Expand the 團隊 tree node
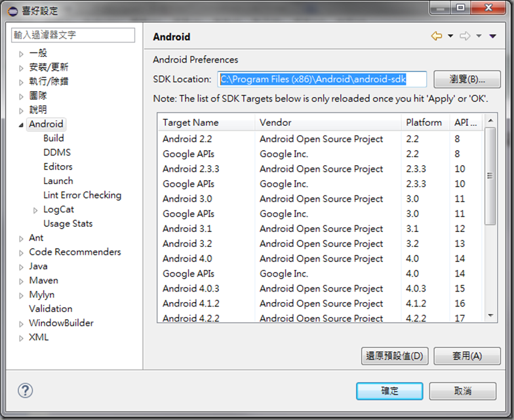 click(21, 96)
